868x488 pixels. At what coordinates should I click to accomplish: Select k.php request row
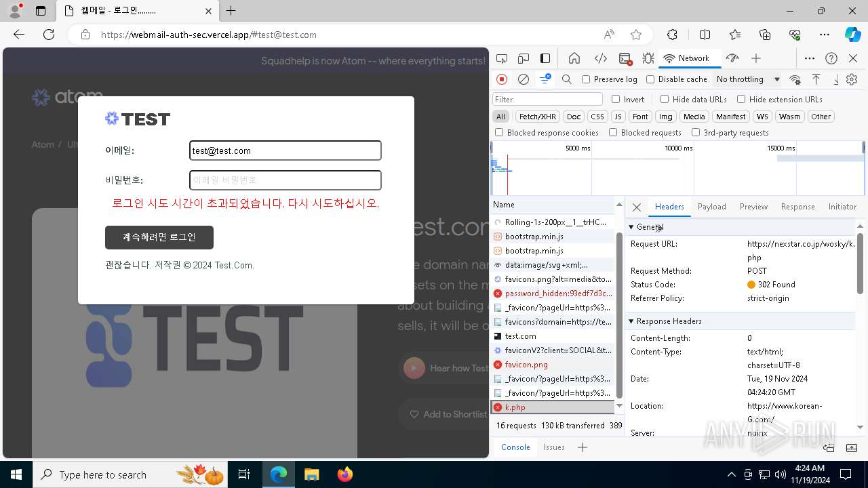553,407
